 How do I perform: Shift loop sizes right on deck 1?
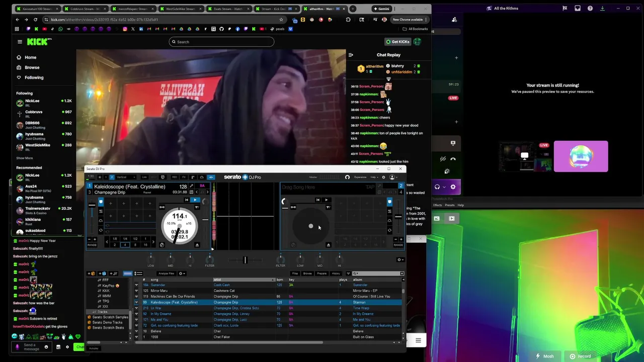[x=153, y=242]
